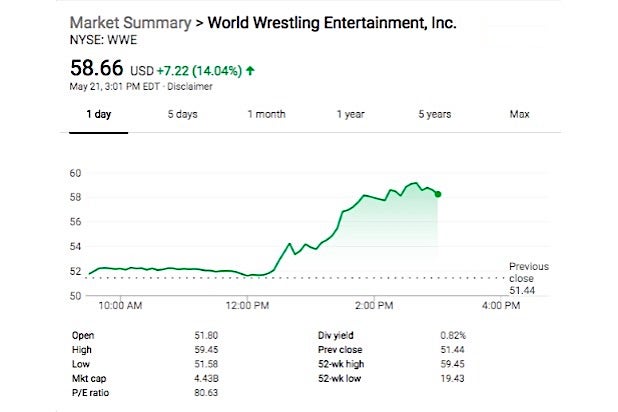This screenshot has width=618, height=412.
Task: Show the 1 year chart range
Action: click(x=350, y=114)
